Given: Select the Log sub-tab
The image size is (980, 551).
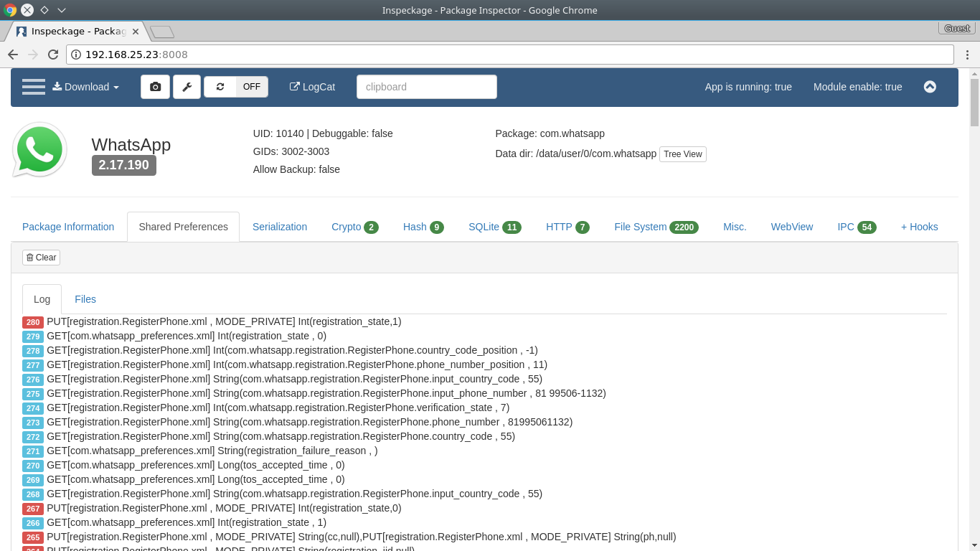Looking at the screenshot, I should (42, 299).
